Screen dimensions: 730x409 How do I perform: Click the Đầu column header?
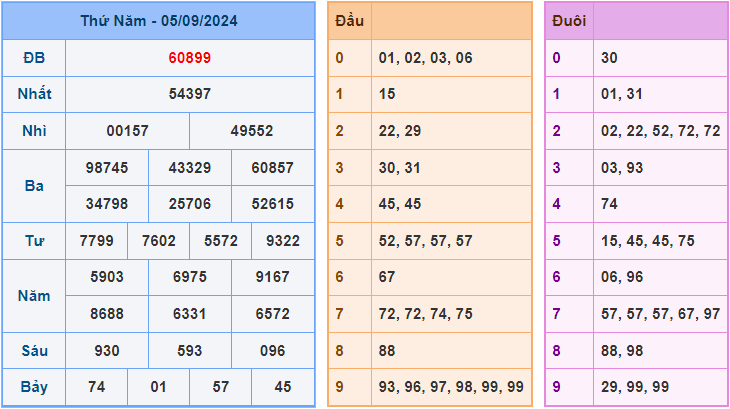pos(349,21)
